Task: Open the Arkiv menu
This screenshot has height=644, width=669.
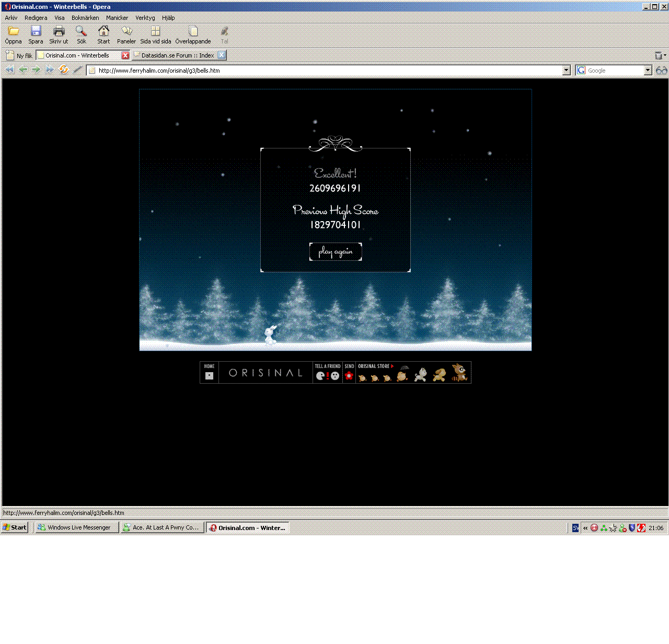Action: (11, 18)
